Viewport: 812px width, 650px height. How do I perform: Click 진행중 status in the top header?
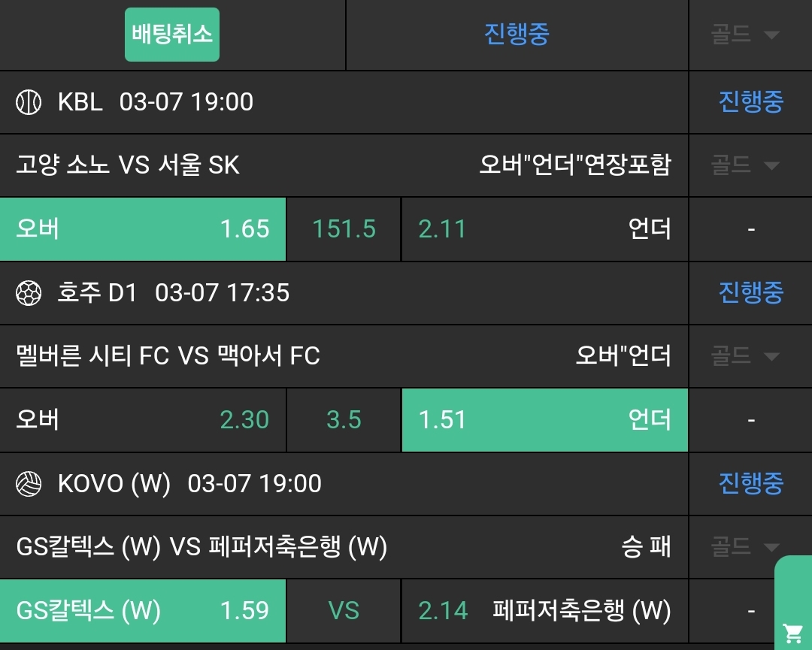pyautogui.click(x=517, y=35)
